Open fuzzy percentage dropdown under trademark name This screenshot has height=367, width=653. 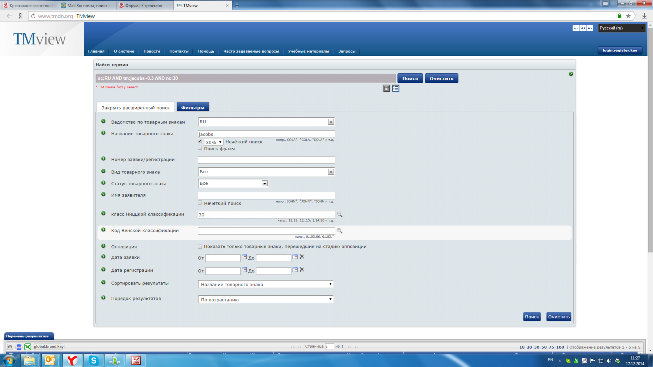pos(213,142)
